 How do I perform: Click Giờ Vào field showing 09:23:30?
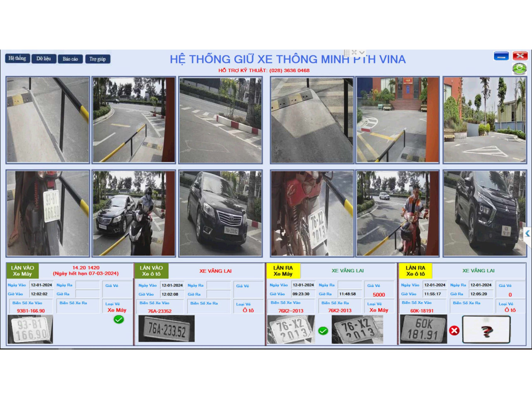(x=303, y=294)
